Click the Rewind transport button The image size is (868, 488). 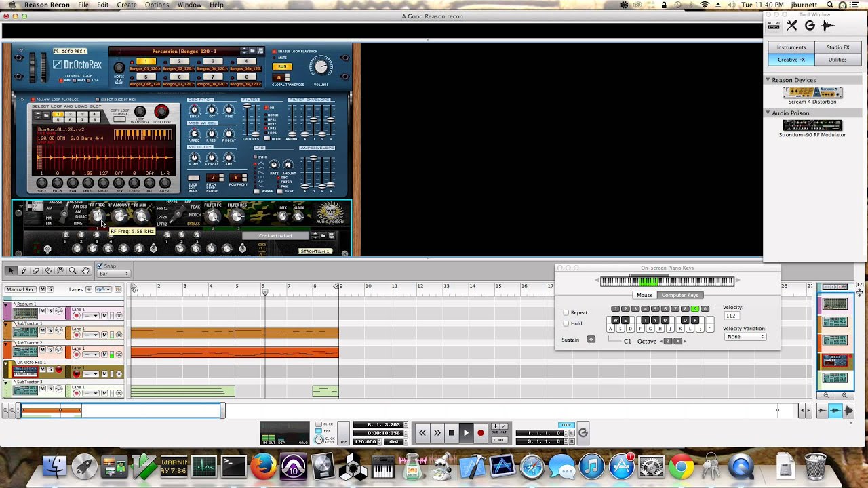pos(422,433)
